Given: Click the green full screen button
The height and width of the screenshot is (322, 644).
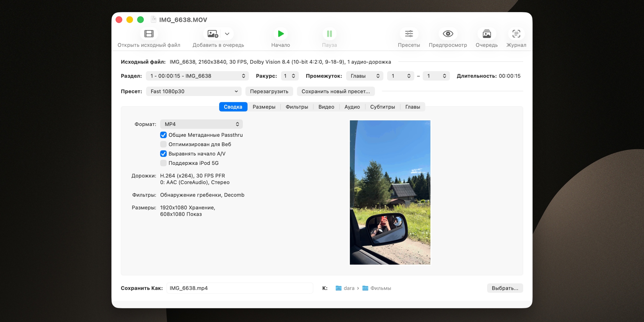Looking at the screenshot, I should tap(140, 20).
